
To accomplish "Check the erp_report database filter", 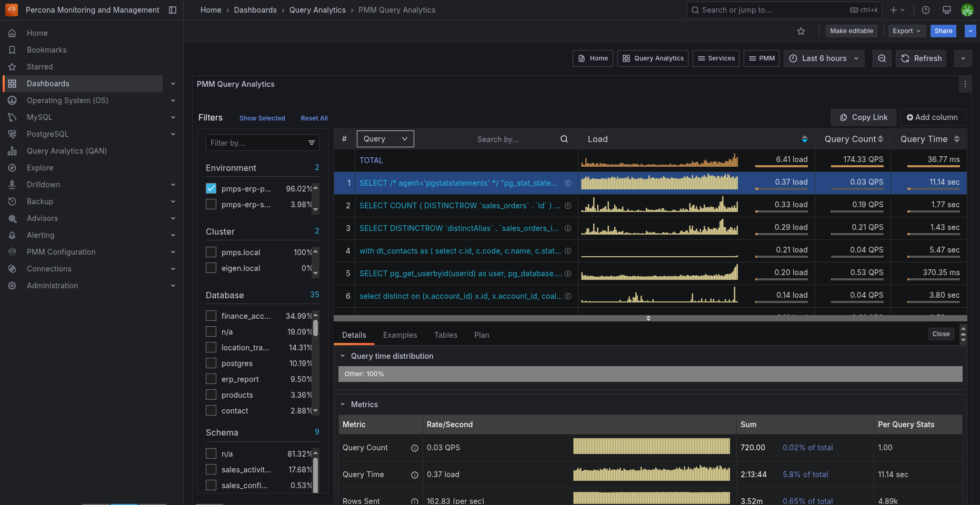I will [x=211, y=379].
